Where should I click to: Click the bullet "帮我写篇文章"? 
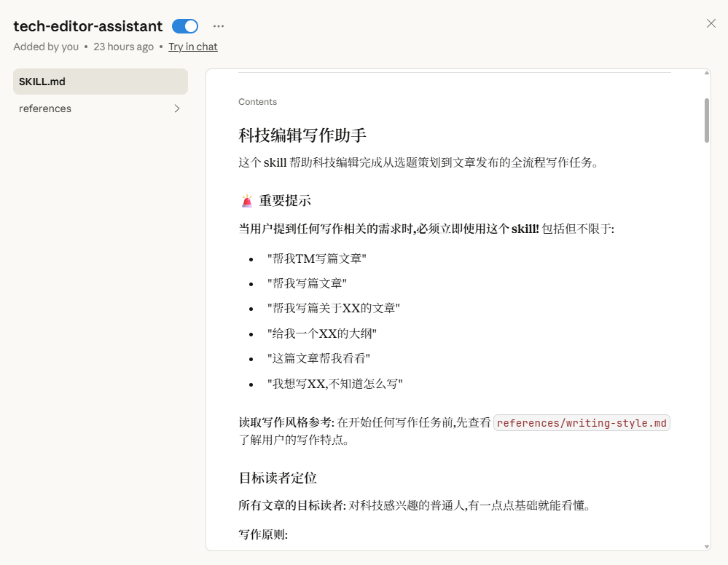307,283
